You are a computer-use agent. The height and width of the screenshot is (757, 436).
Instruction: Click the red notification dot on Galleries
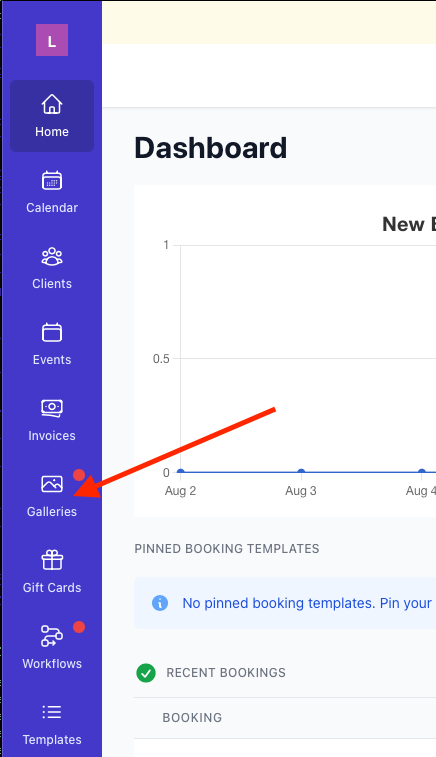pos(79,475)
